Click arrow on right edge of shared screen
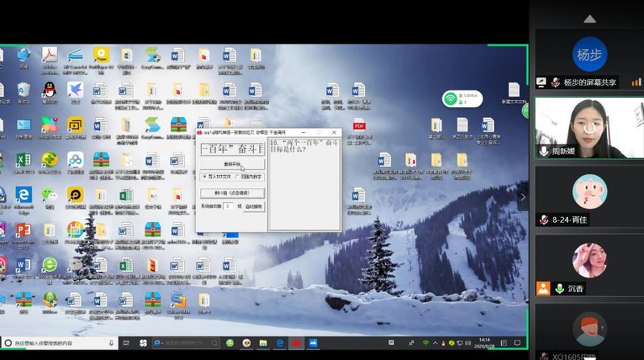 coord(521,196)
